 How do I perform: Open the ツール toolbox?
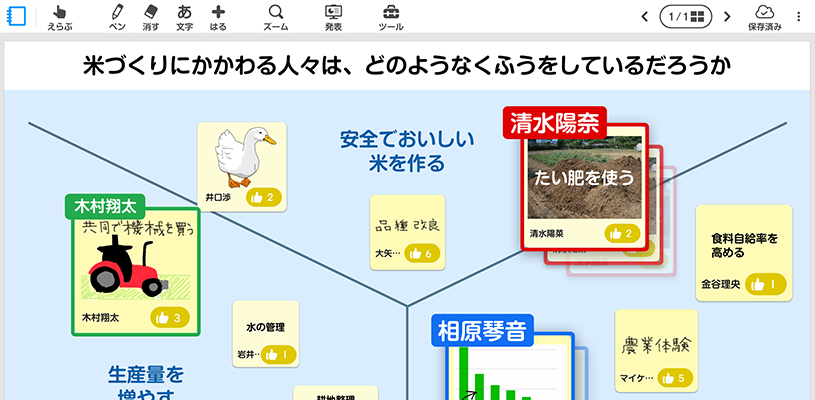pyautogui.click(x=392, y=17)
